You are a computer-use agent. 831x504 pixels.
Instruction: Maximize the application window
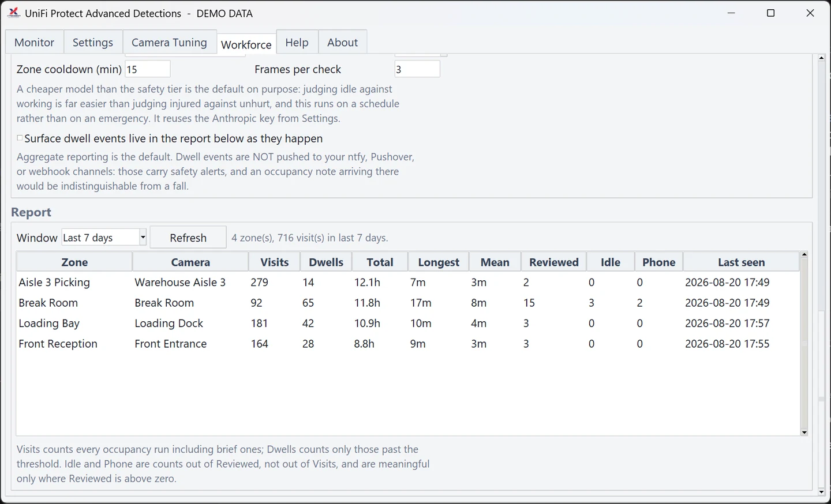point(770,13)
